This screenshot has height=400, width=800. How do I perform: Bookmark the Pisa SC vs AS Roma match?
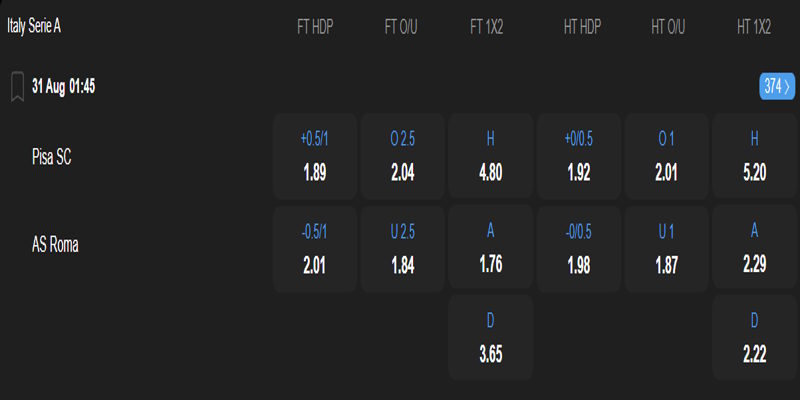(x=16, y=87)
